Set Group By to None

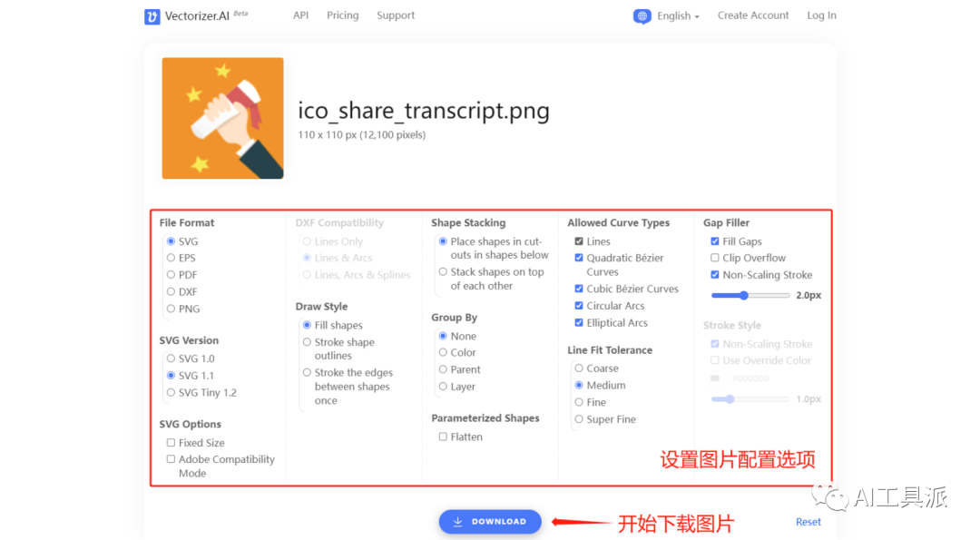443,336
